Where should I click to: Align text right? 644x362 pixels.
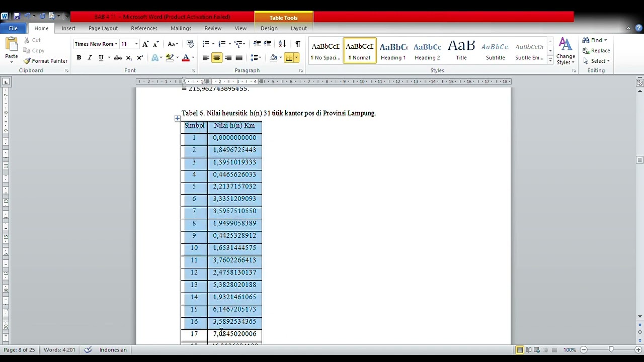(228, 58)
